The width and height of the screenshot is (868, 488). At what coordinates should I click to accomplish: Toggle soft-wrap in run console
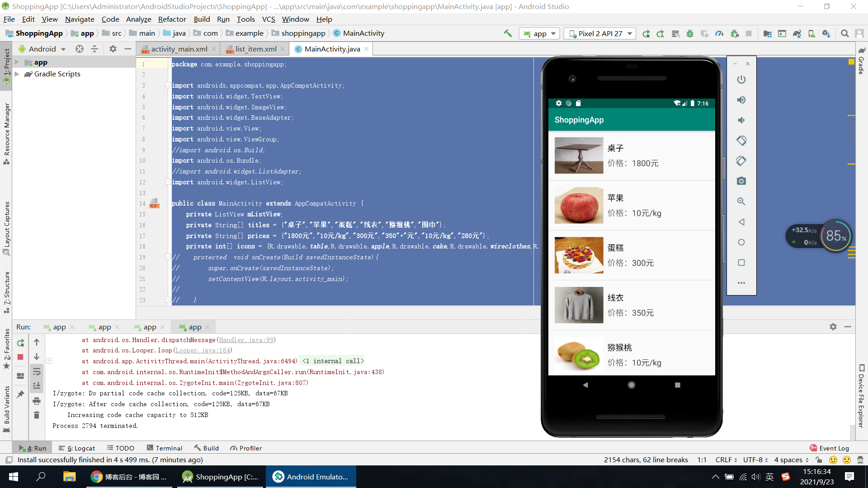(x=37, y=372)
